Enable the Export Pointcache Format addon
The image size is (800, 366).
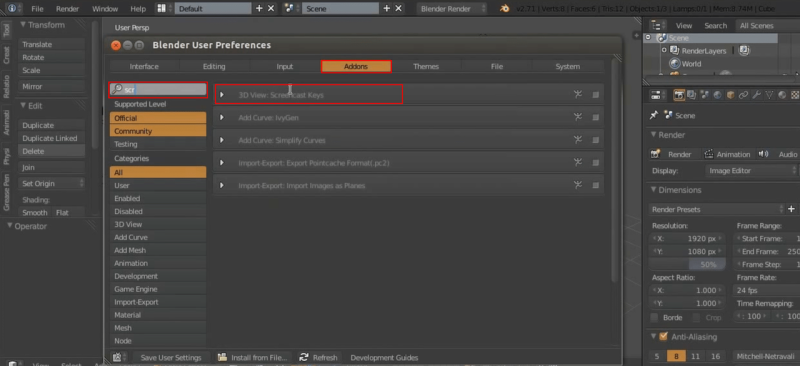[x=595, y=163]
